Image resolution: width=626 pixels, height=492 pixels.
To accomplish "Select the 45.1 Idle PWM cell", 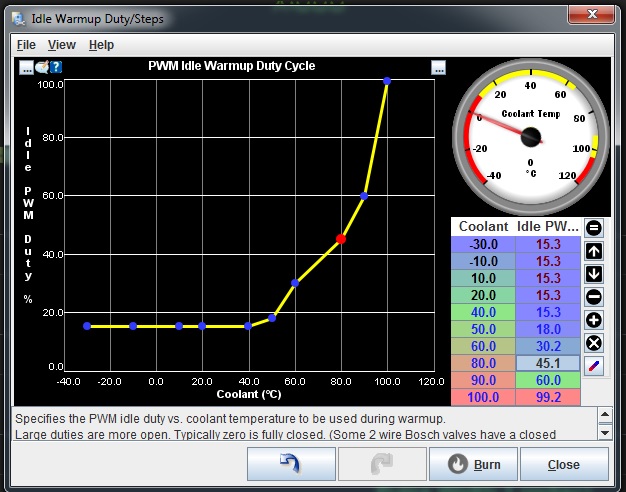I will (548, 363).
